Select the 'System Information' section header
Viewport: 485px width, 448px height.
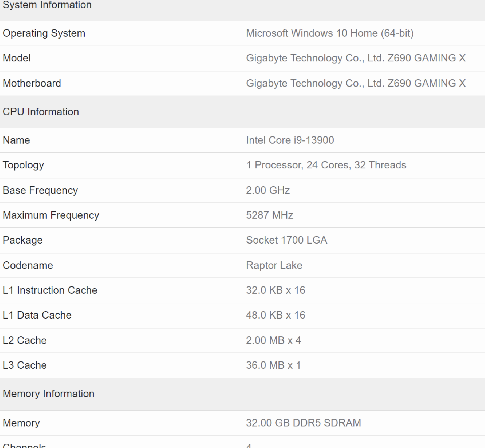click(x=47, y=5)
